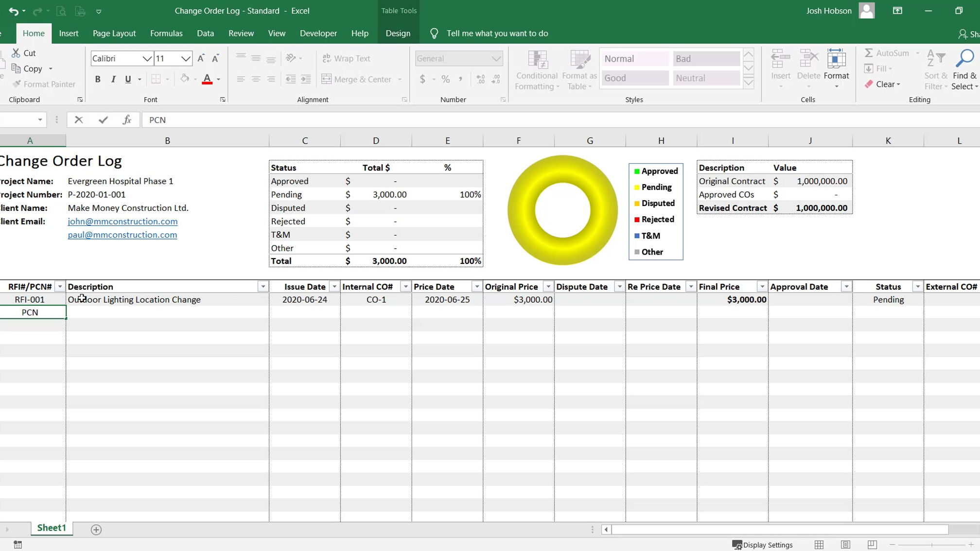Open the Format cells menu
The width and height of the screenshot is (980, 551).
[836, 68]
